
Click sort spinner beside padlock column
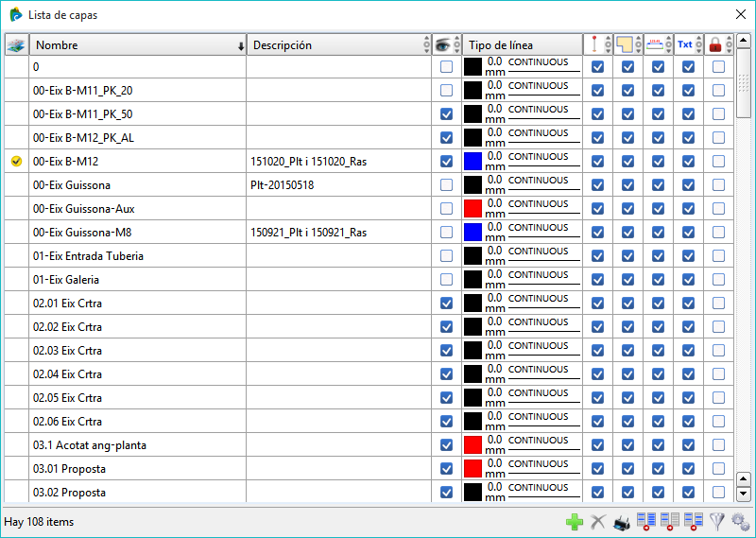tap(729, 44)
